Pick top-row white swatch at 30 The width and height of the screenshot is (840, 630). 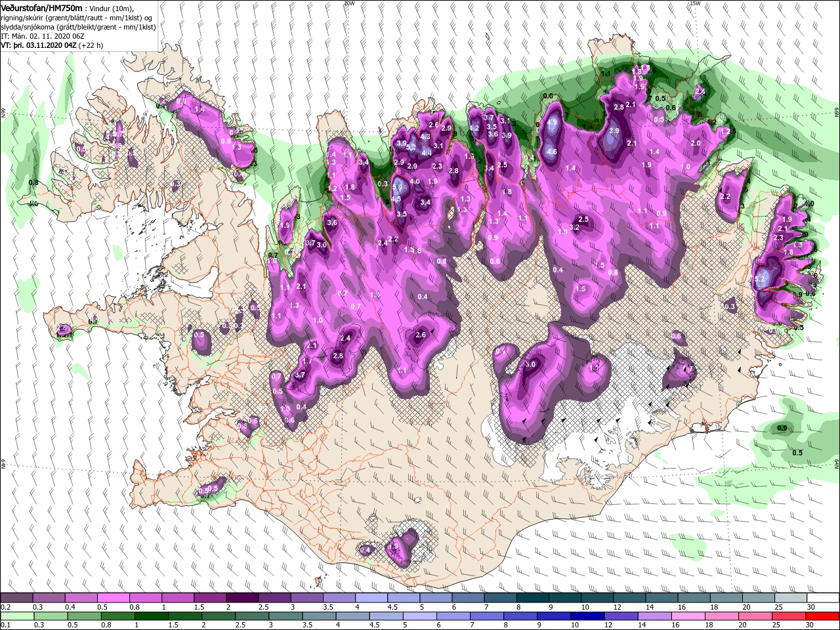coord(822,598)
